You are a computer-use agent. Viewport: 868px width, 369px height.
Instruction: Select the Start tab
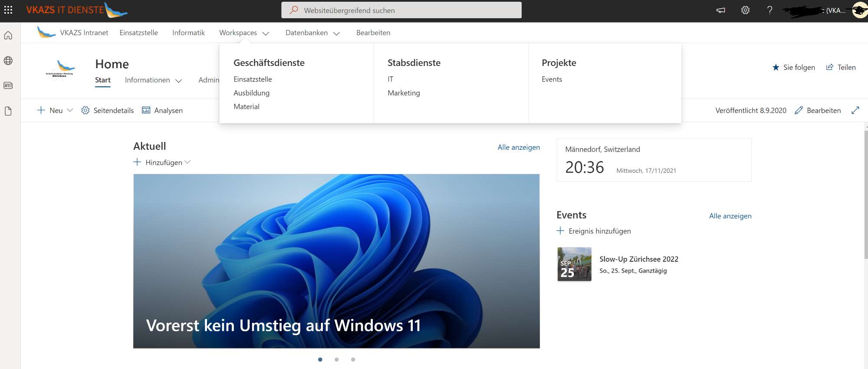(103, 80)
